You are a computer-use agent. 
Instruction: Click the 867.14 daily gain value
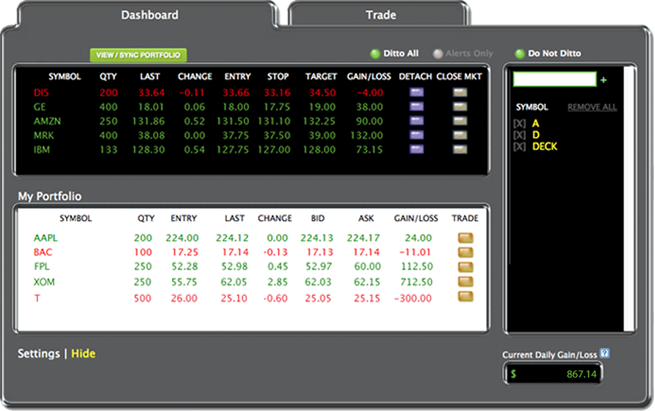[581, 374]
